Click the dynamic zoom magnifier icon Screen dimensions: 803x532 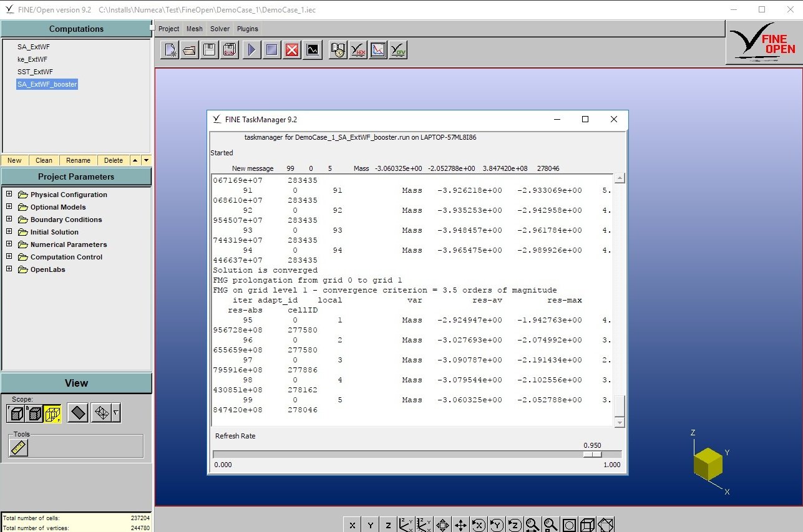(532, 525)
